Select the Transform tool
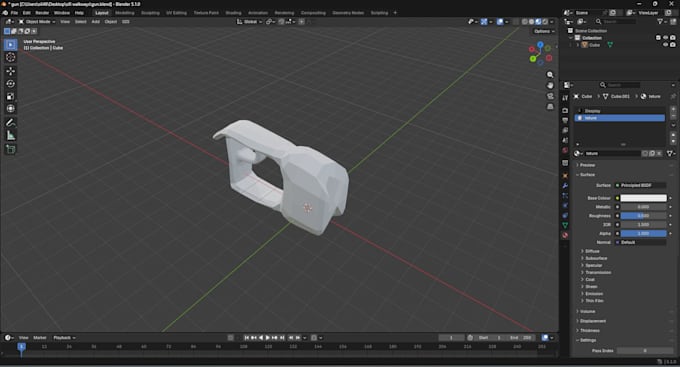This screenshot has height=367, width=680. pyautogui.click(x=11, y=108)
